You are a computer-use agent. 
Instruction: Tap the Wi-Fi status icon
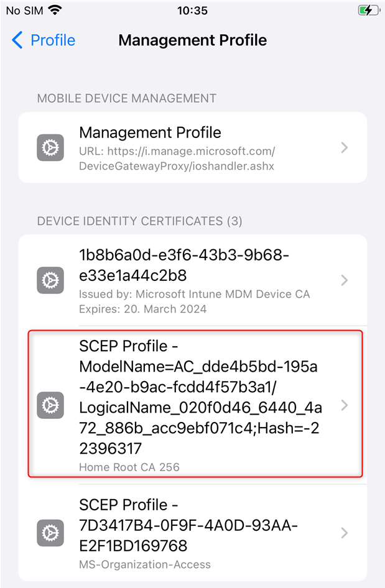55,10
